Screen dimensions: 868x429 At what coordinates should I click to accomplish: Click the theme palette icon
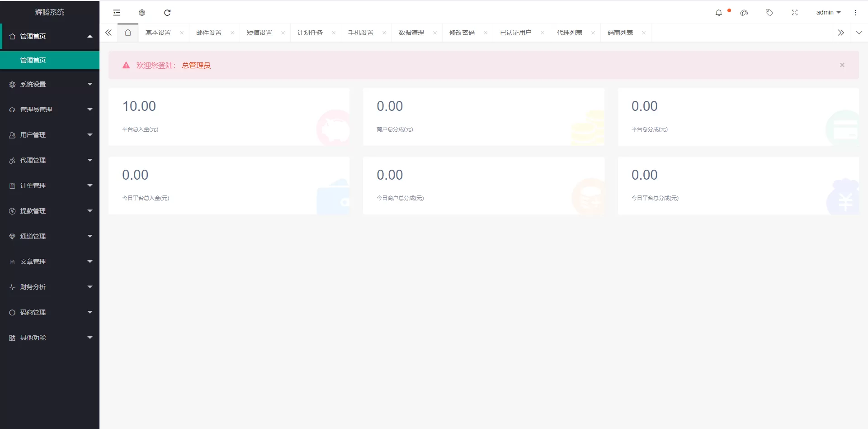744,13
